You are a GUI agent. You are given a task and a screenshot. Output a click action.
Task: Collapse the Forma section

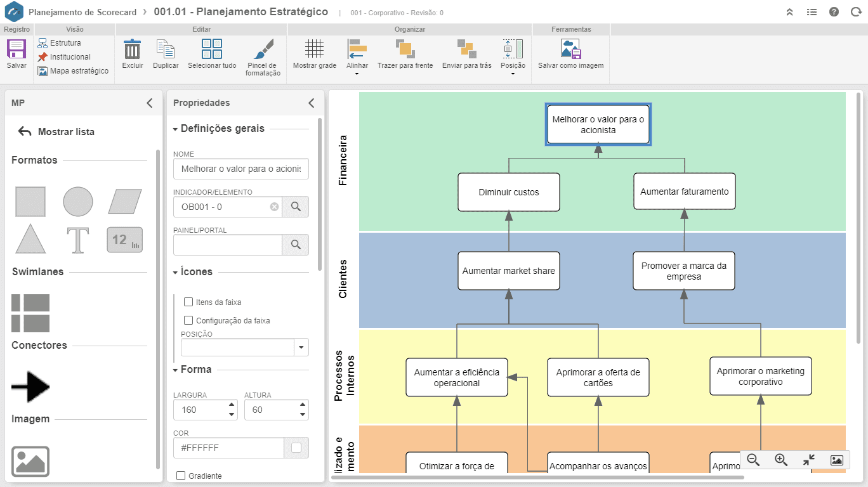coord(176,370)
